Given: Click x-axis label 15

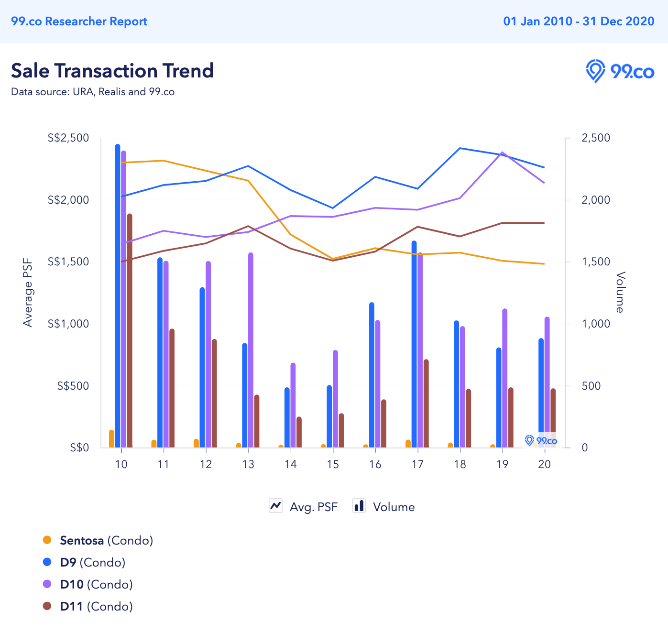Looking at the screenshot, I should [333, 464].
